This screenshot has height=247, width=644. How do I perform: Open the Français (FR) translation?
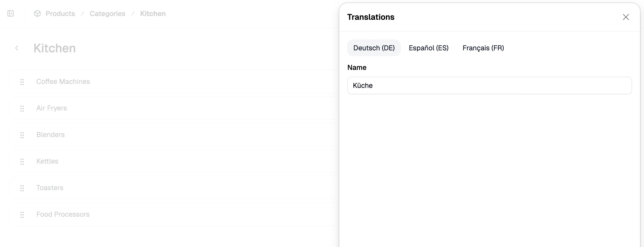[x=483, y=48]
